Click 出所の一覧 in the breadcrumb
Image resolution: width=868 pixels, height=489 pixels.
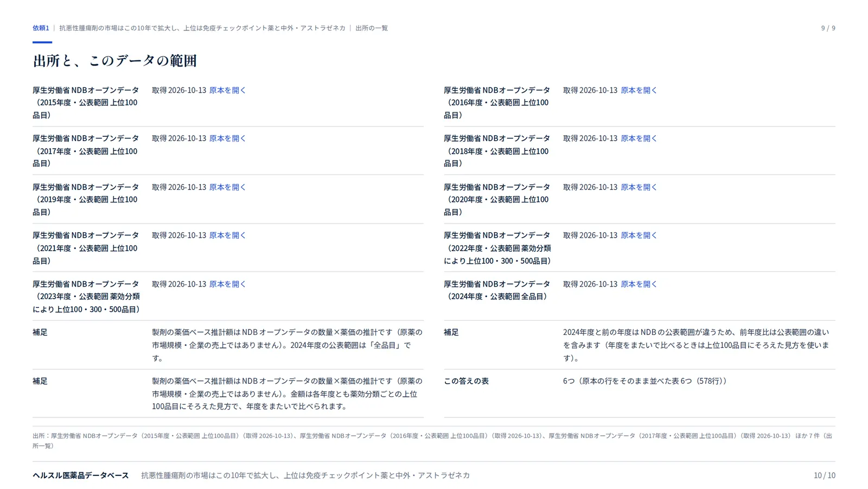pyautogui.click(x=372, y=28)
